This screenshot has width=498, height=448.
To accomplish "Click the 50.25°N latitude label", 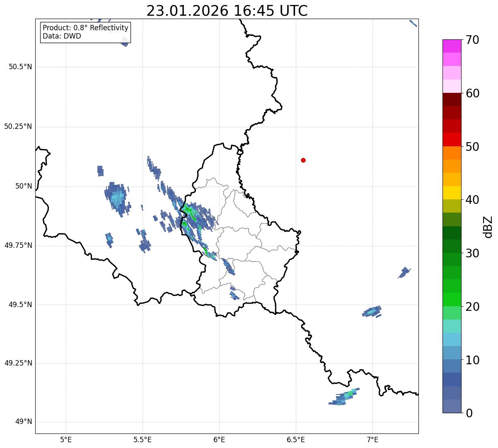I will (x=18, y=126).
